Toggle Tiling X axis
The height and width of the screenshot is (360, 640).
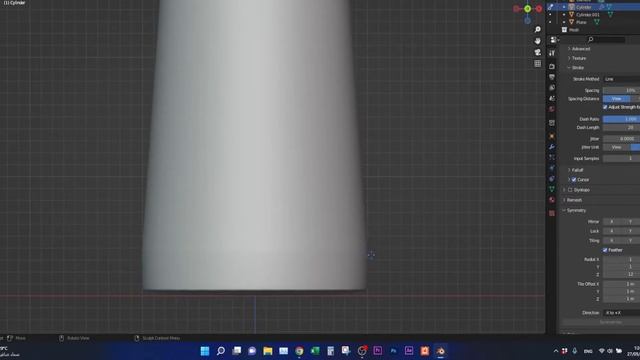611,240
